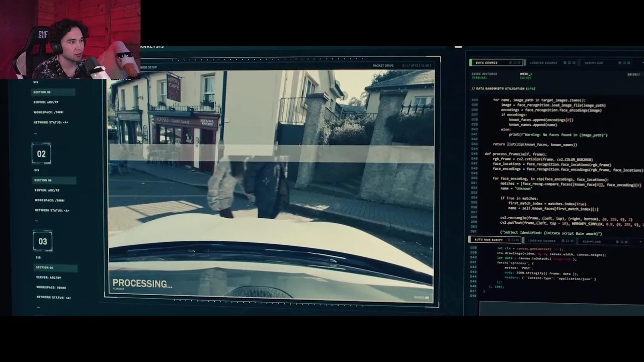Viewport: 644px width, 362px height.
Task: Switch to the top LOGGING SOURCE tab
Action: coord(551,63)
